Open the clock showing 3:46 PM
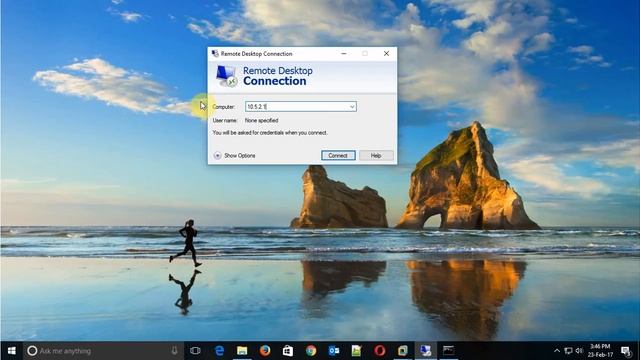This screenshot has width=640, height=360. tap(601, 351)
